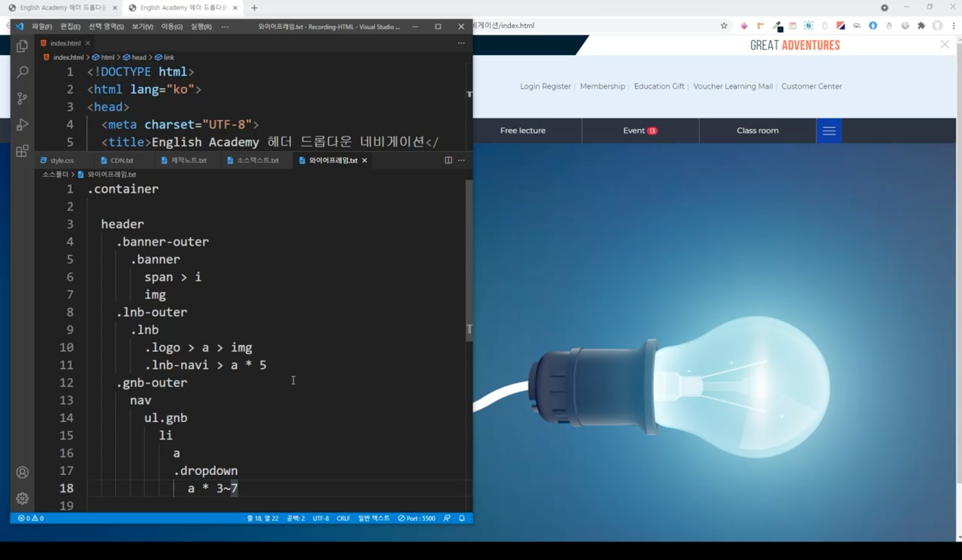Screen dimensions: 962x560
Task: Open Manage settings gear icon
Action: coord(22,498)
